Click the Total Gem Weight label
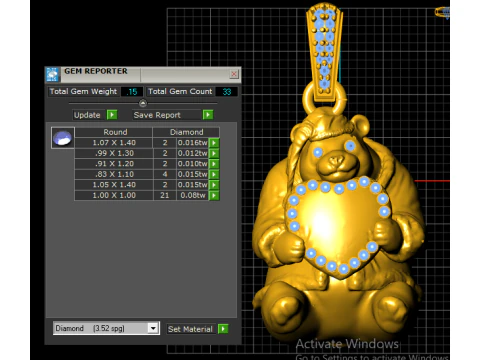480x360 pixels. (83, 92)
